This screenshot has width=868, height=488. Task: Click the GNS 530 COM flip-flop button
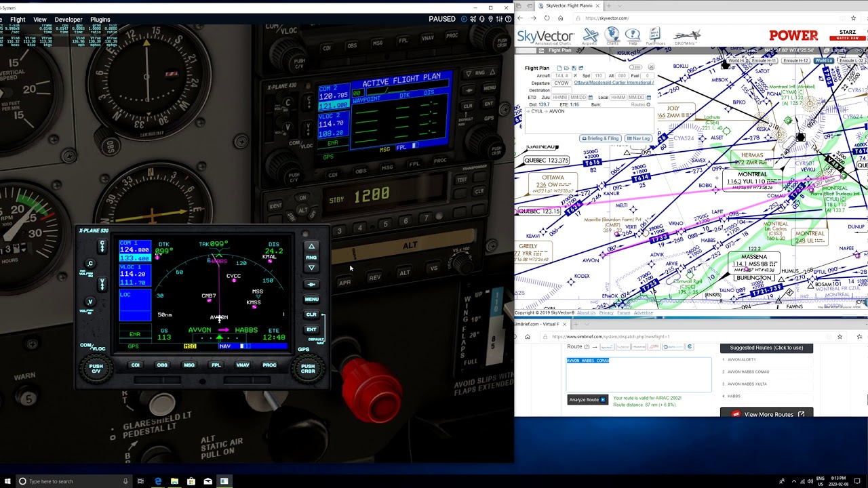pyautogui.click(x=102, y=246)
